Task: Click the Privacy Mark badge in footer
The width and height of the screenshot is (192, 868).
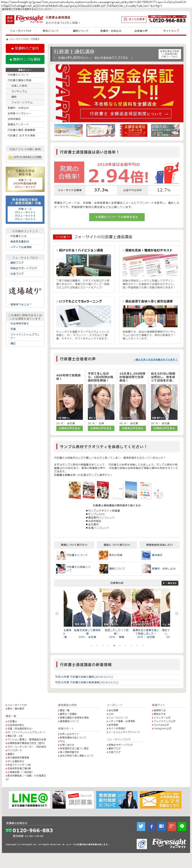Action: click(142, 844)
